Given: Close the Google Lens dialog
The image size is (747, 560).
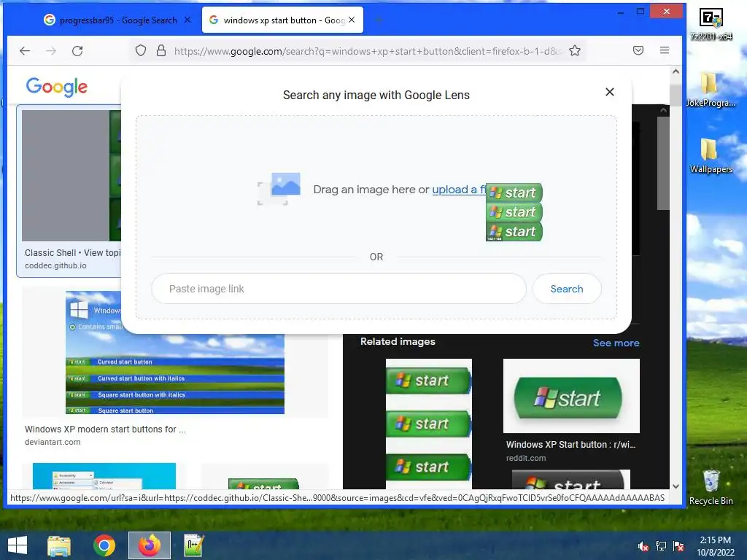Looking at the screenshot, I should tap(609, 92).
